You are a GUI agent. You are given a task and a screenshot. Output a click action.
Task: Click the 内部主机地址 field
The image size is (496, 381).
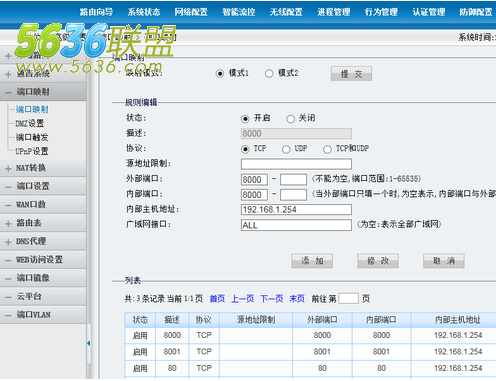pyautogui.click(x=296, y=210)
